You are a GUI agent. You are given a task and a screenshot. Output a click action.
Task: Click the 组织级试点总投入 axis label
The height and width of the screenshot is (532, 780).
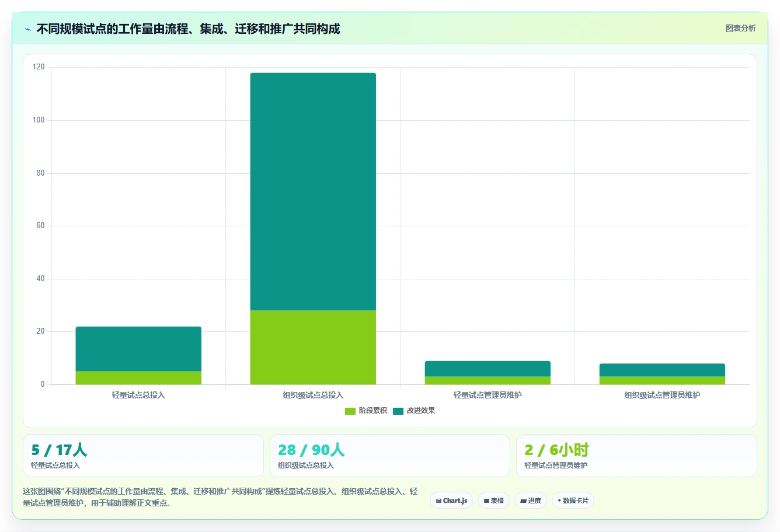pos(313,395)
